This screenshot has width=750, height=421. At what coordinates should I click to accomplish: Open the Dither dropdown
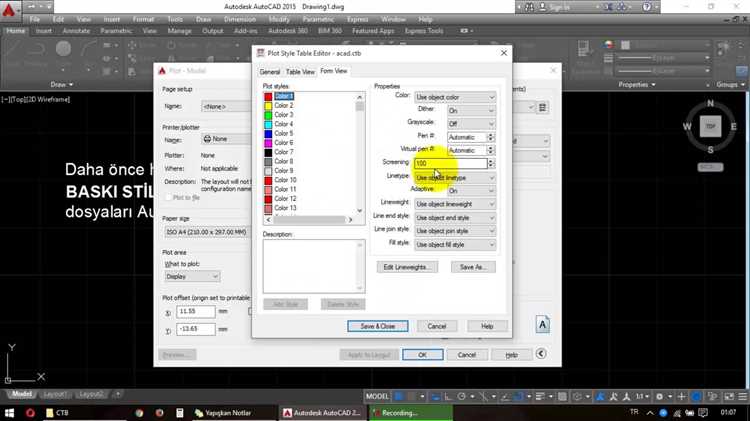coord(471,111)
